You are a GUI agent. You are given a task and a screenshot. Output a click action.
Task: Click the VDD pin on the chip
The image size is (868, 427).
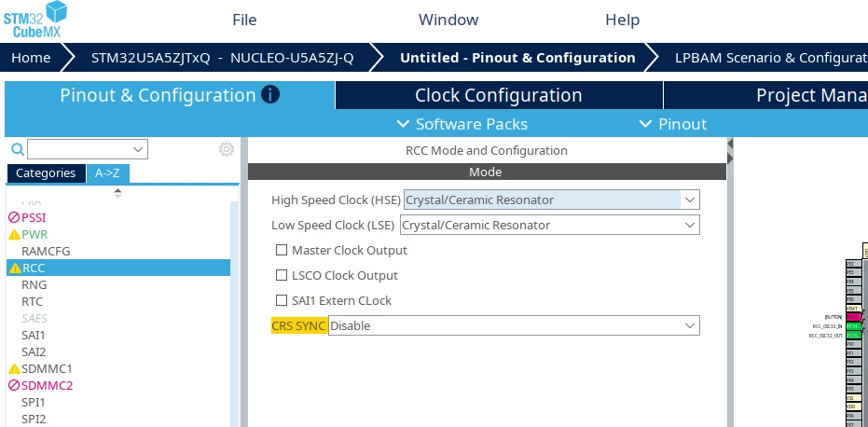click(854, 406)
